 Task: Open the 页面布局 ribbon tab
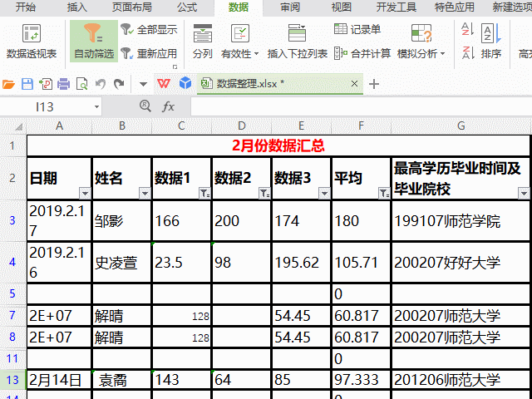point(132,7)
